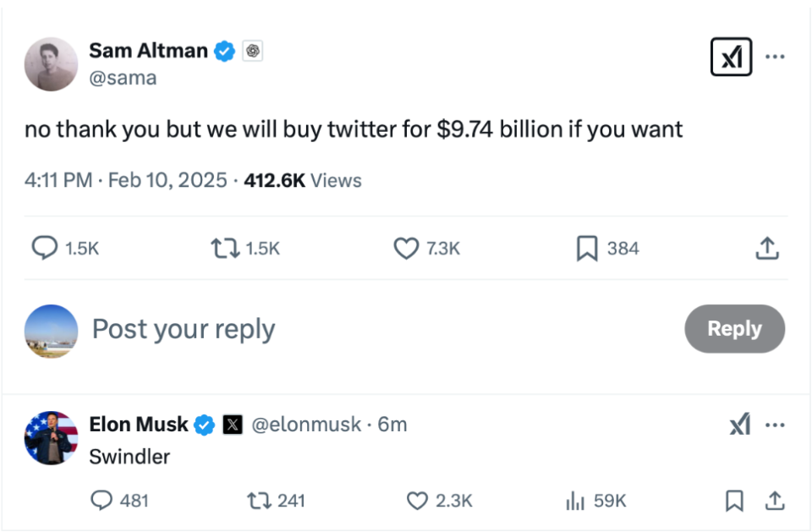Screen dimensions: 812x532
Task: Open the more options menu on Sam Altman's post
Action: pos(775,57)
